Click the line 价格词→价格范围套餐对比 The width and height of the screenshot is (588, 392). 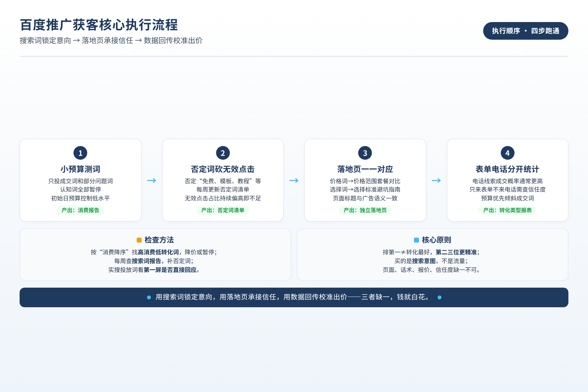coord(365,181)
